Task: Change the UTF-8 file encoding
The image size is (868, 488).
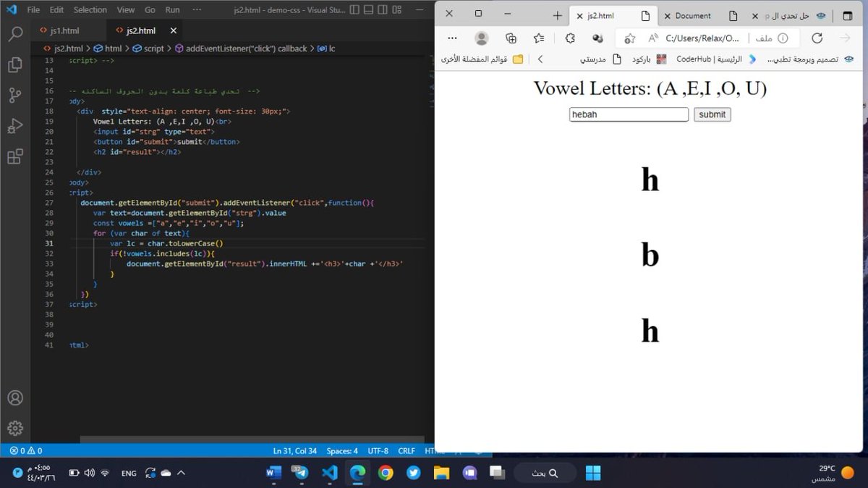Action: (378, 450)
